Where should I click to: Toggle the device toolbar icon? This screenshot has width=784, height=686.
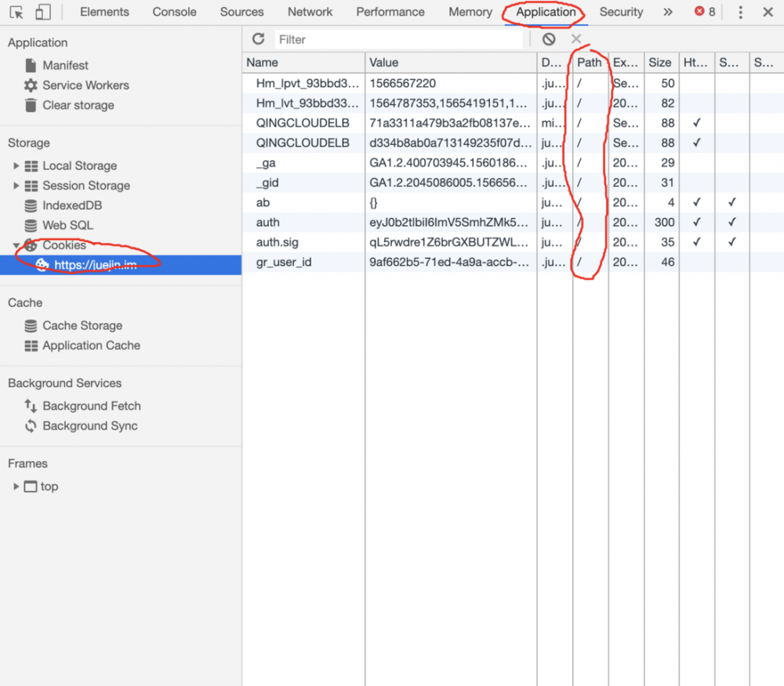click(43, 12)
